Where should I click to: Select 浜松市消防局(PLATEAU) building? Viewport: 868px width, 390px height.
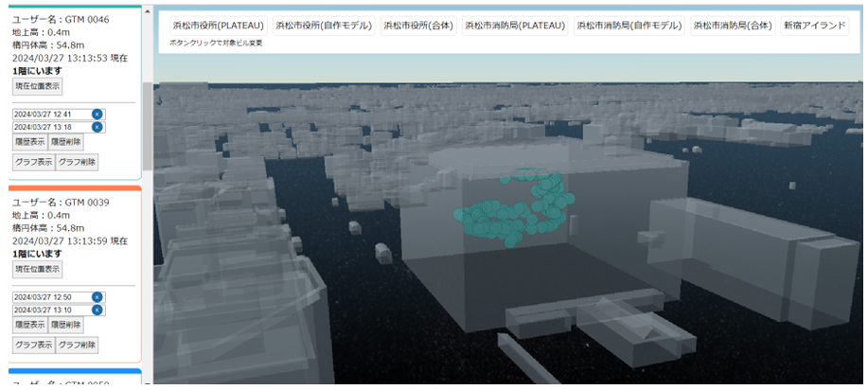click(515, 27)
